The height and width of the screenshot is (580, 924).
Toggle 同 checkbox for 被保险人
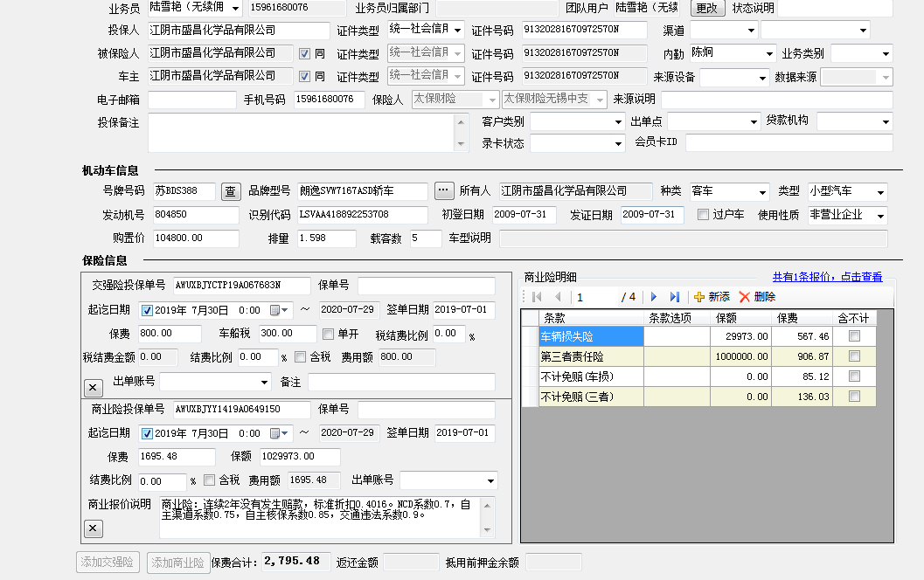[x=305, y=54]
